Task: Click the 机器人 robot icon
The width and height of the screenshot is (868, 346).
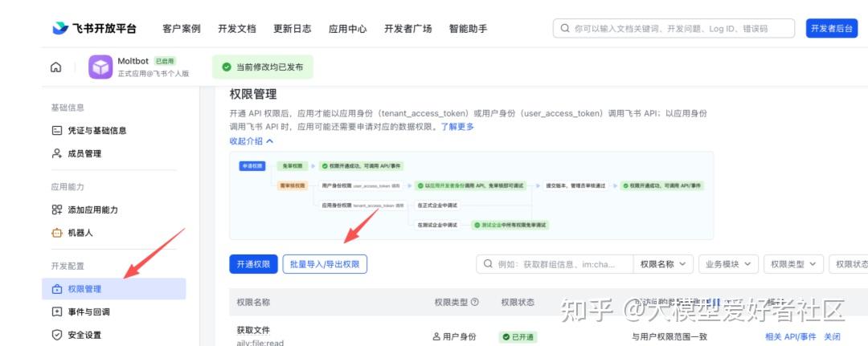Action: (56, 233)
